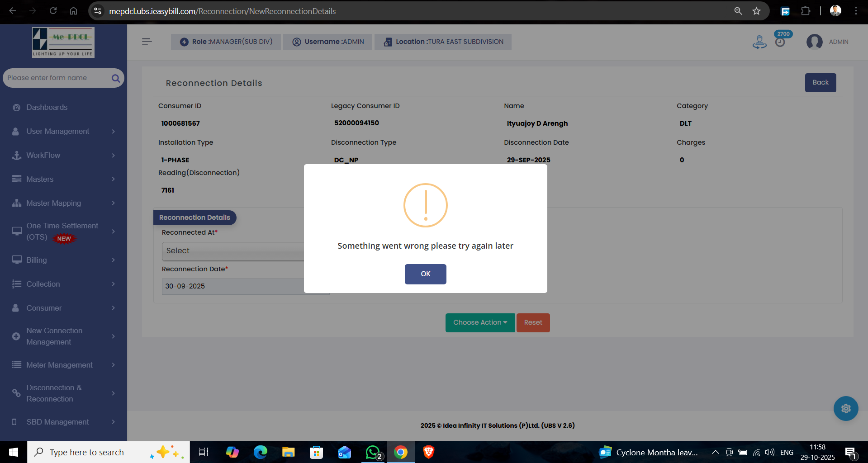Click the browser address bar URL
Image resolution: width=868 pixels, height=463 pixels.
[x=223, y=11]
